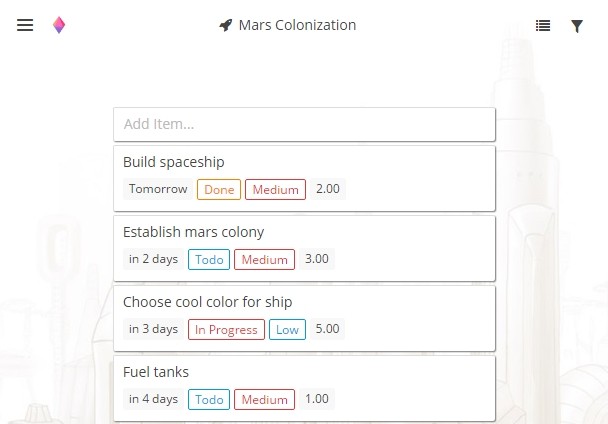Click the in 2 days due label
This screenshot has width=608, height=424.
click(x=153, y=259)
